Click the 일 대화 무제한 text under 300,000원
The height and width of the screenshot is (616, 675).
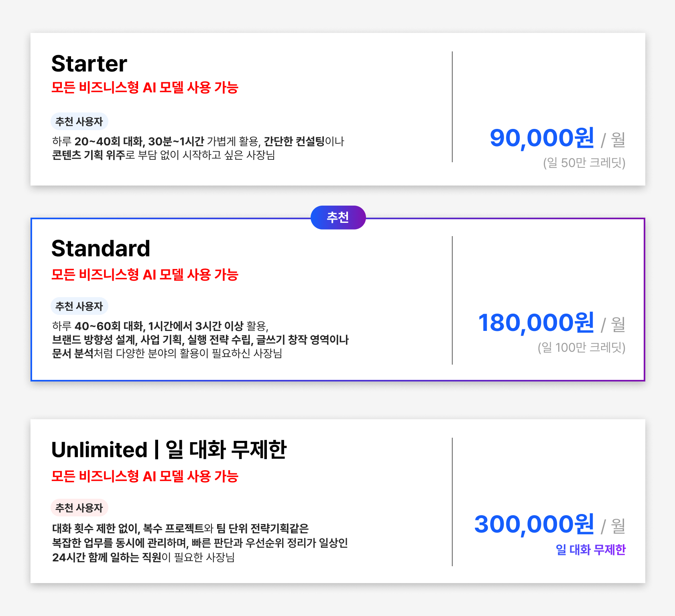click(590, 550)
